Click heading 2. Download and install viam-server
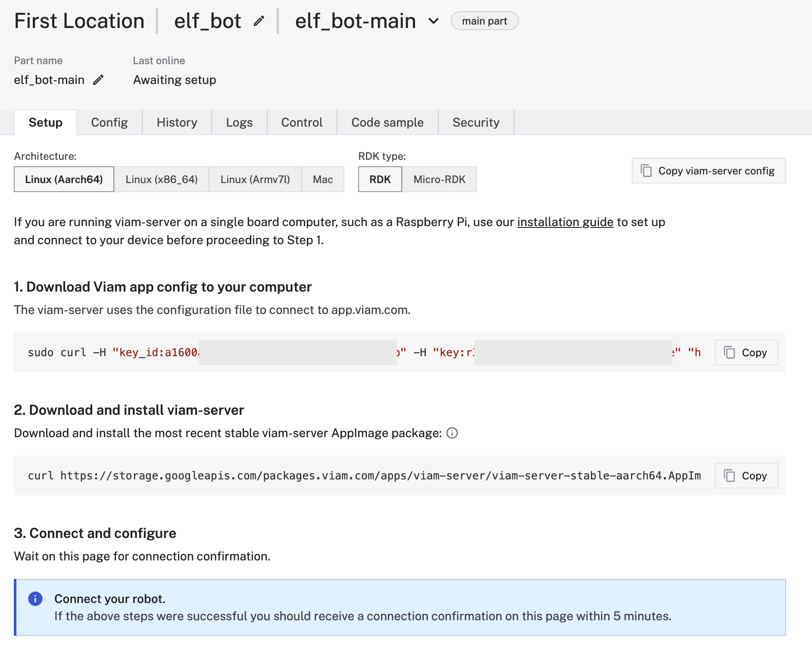The width and height of the screenshot is (812, 653). pos(129,410)
